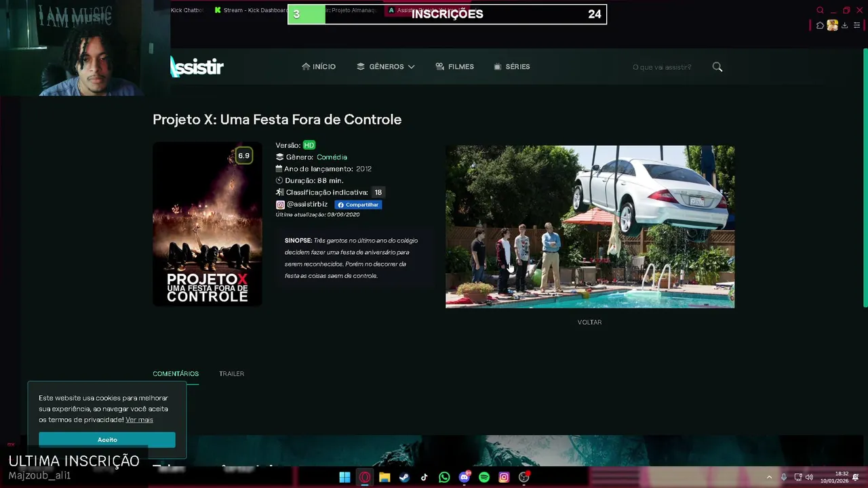Open the 'Ver mais' privacy link

pos(139,420)
